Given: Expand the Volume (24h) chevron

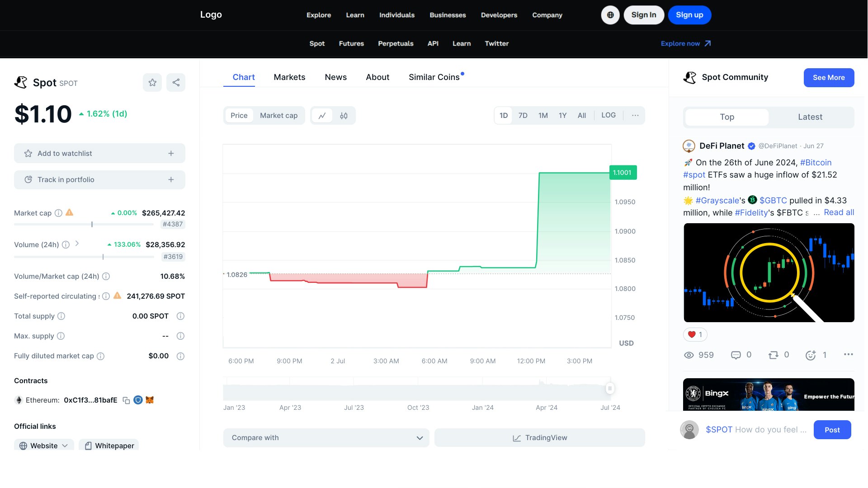Looking at the screenshot, I should point(77,244).
